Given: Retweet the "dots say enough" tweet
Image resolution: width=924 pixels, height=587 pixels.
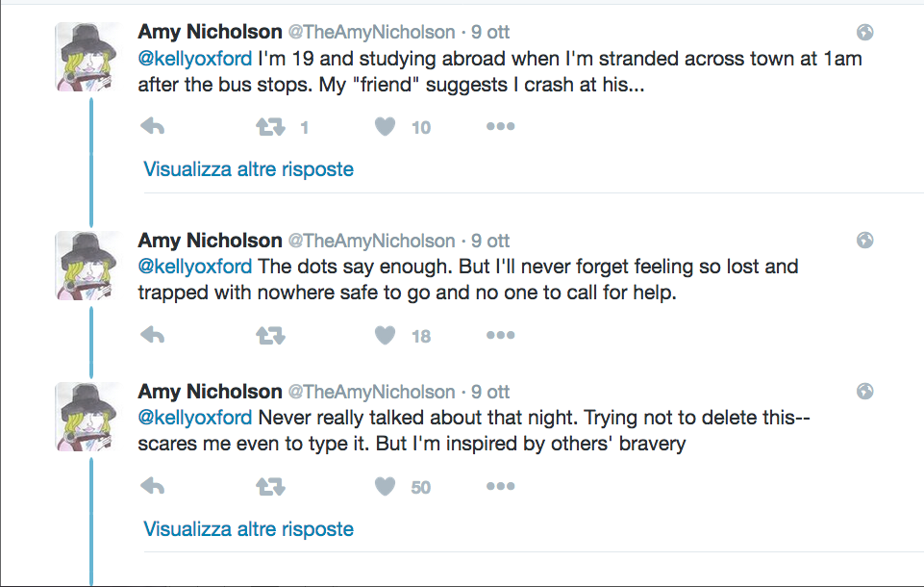Looking at the screenshot, I should coord(268,336).
